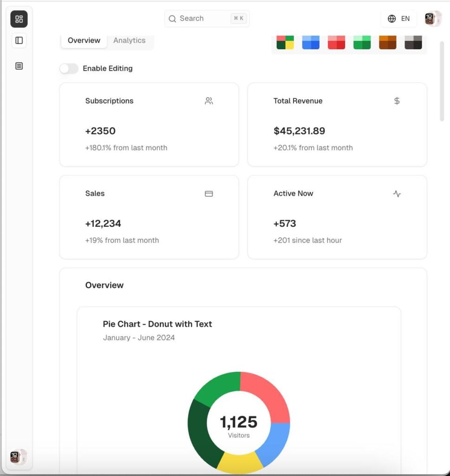This screenshot has width=450, height=476.
Task: Apply the green color theme swatch
Action: [362, 43]
